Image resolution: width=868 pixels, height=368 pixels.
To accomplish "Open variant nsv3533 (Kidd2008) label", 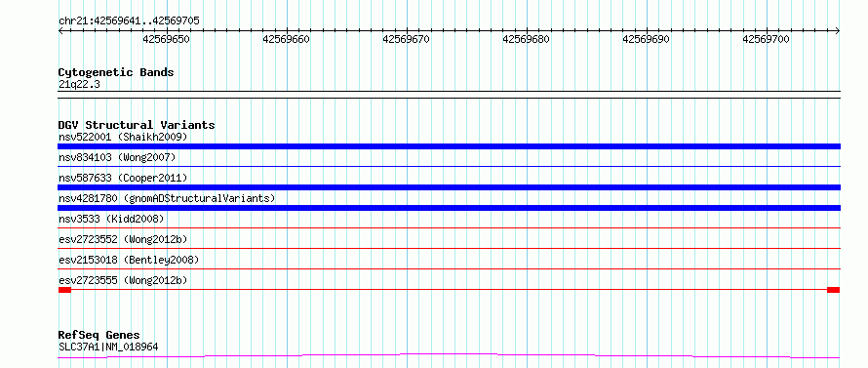I will (x=111, y=219).
